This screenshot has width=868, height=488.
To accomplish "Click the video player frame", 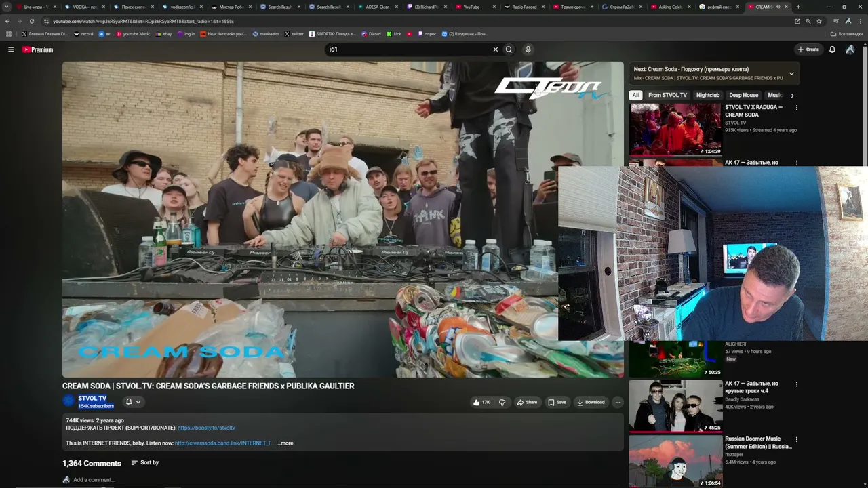I will (342, 220).
